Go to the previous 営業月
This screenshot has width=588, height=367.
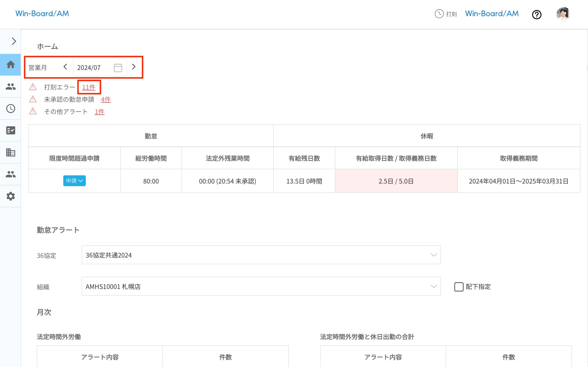click(65, 67)
